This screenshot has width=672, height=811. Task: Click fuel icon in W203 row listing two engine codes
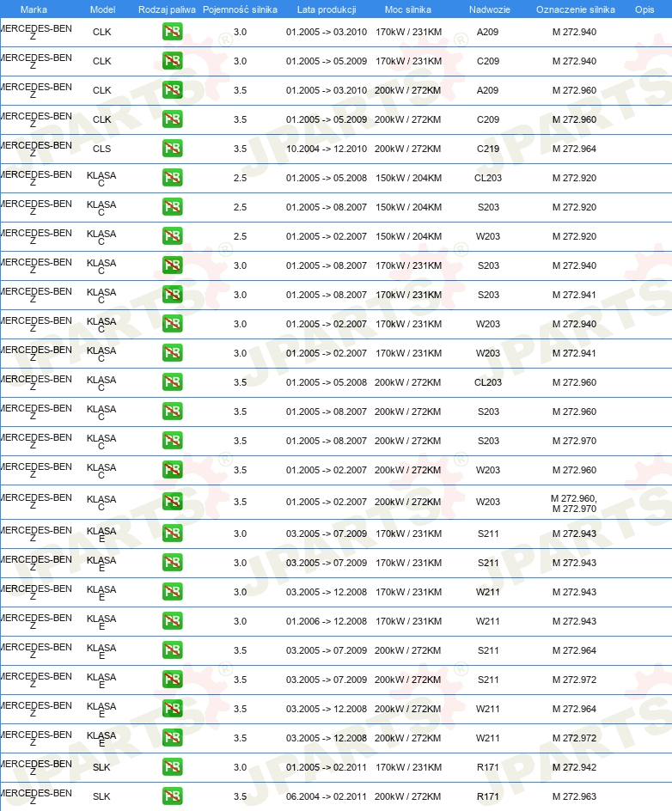172,503
